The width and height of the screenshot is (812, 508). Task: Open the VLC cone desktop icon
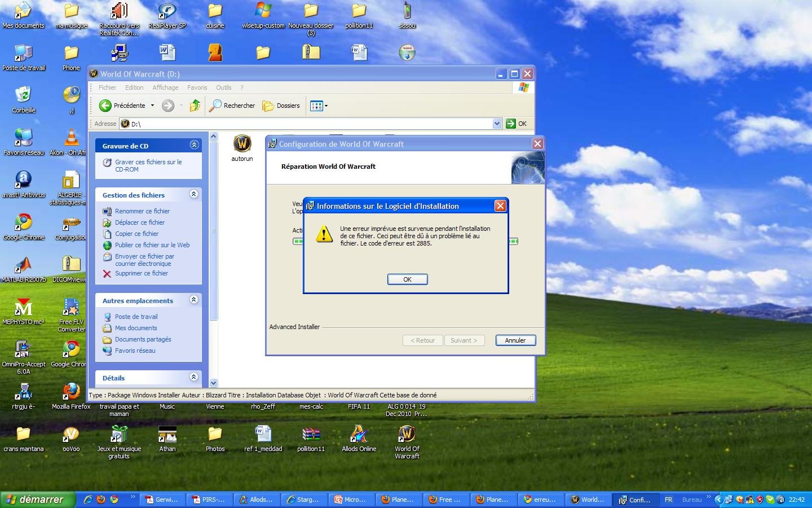[x=71, y=137]
